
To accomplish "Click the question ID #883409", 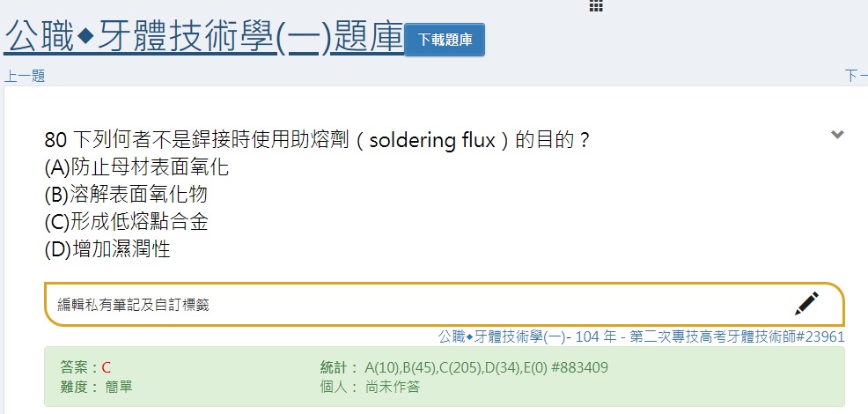I will 579,367.
